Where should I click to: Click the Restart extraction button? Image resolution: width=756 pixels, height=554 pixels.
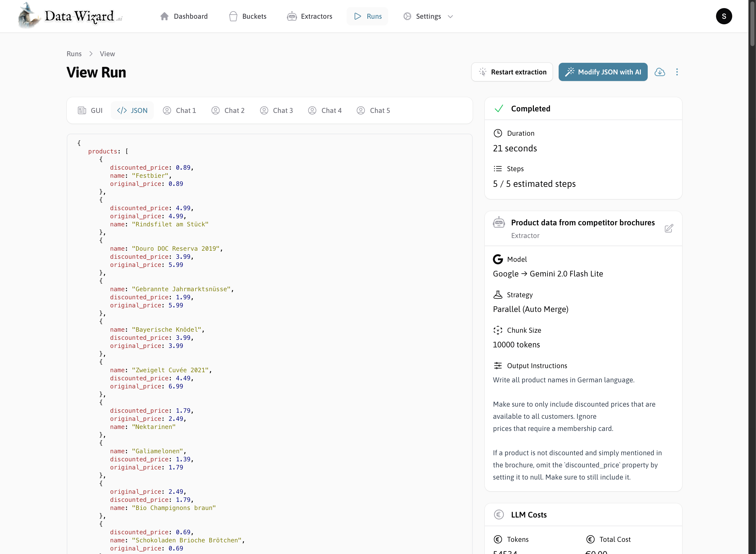[512, 72]
